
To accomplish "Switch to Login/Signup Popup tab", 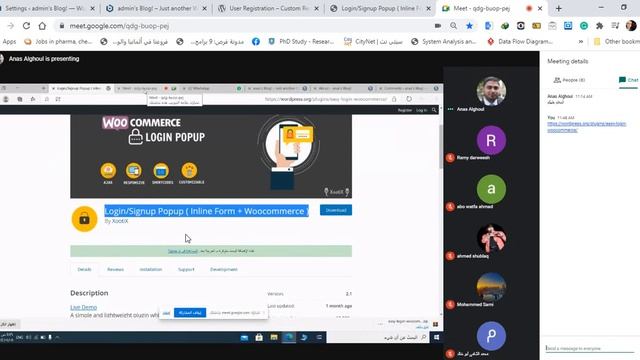I will coord(380,8).
